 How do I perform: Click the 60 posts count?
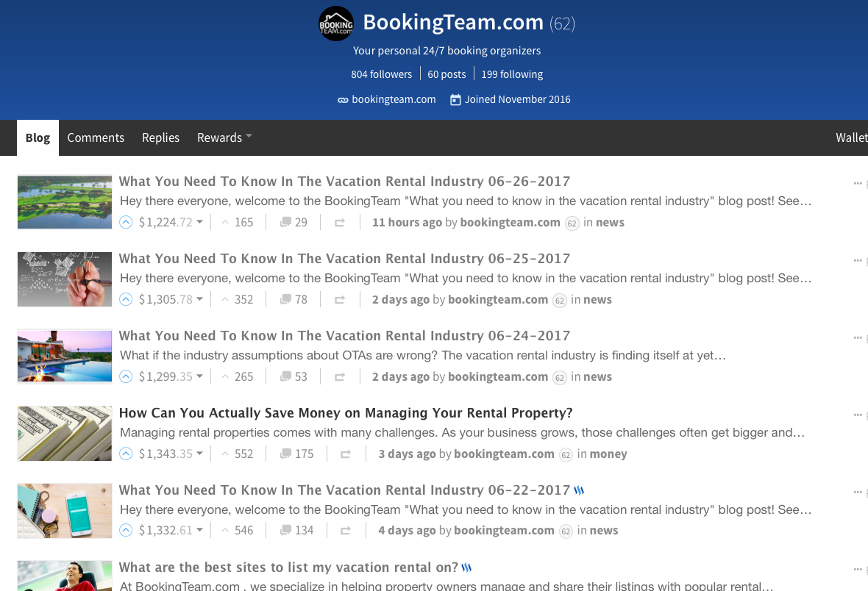[x=447, y=74]
